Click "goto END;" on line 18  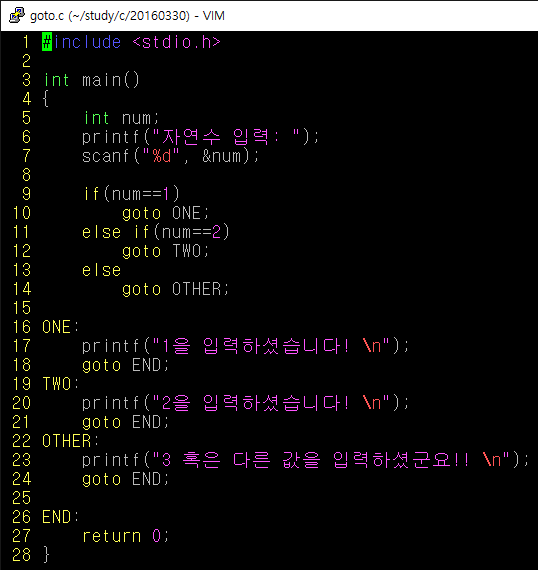[x=125, y=365]
